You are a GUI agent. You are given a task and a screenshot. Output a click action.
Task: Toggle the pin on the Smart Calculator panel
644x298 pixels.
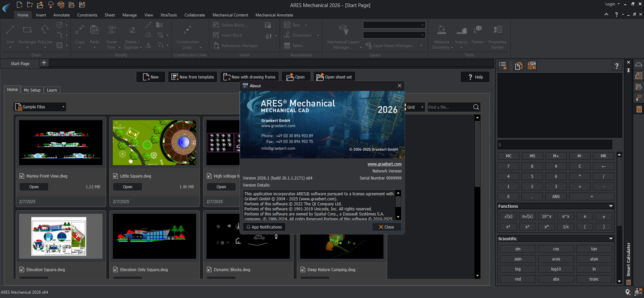coord(629,70)
